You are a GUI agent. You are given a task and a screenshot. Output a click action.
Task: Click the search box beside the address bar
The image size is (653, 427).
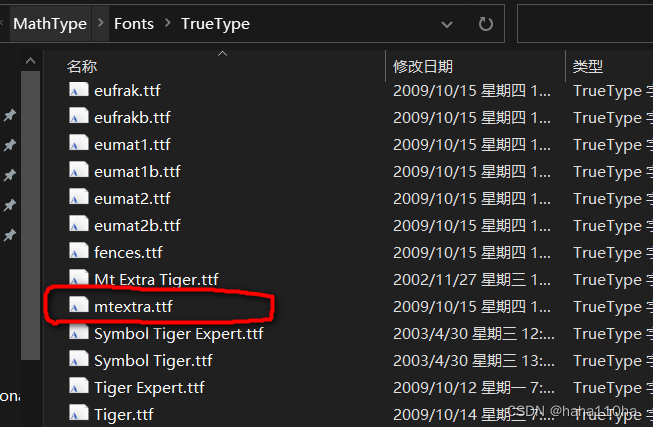[585, 23]
